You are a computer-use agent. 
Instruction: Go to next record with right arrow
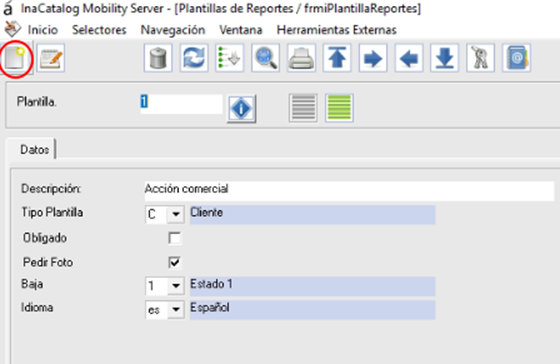(x=373, y=58)
